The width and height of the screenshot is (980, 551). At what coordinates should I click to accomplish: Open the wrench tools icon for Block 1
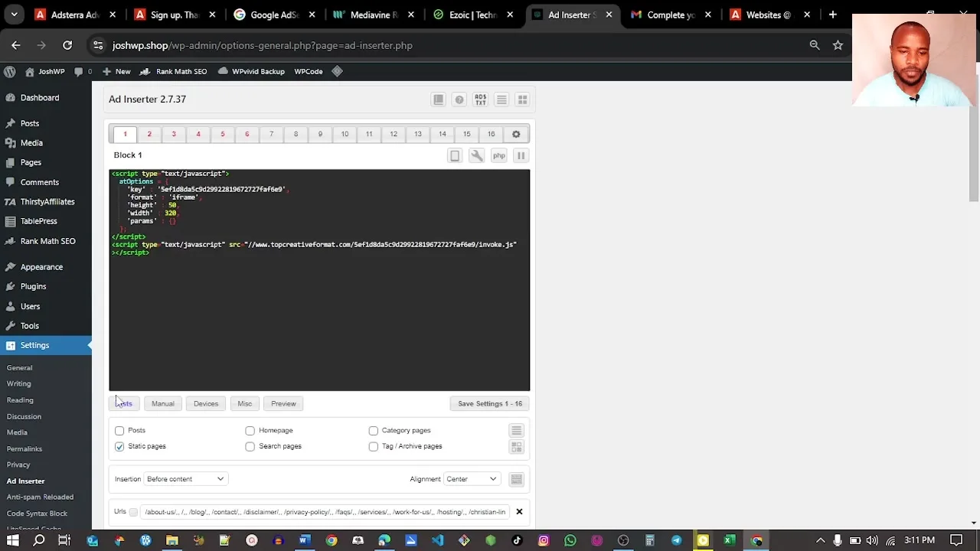click(476, 155)
